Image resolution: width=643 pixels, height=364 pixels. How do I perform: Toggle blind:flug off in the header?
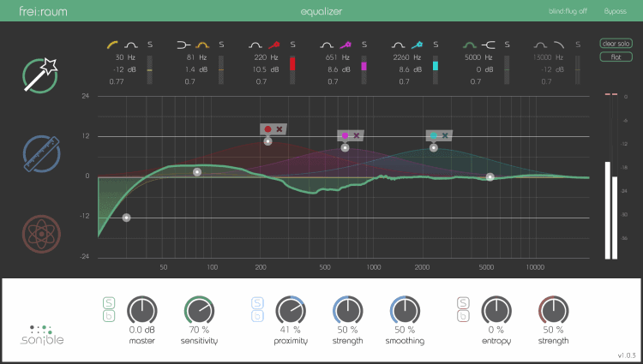pyautogui.click(x=568, y=11)
